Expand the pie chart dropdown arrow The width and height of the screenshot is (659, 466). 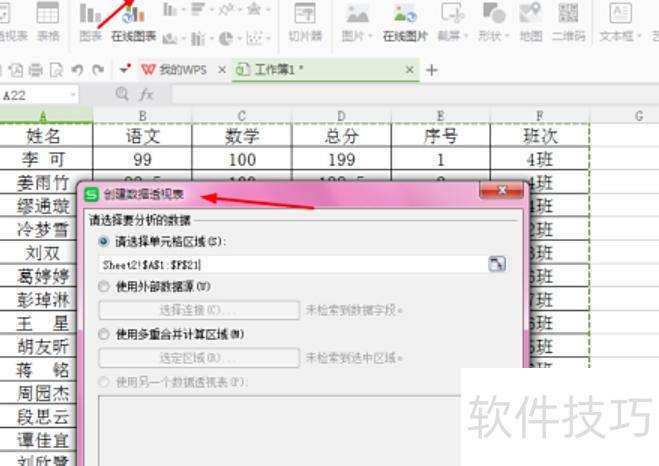(238, 39)
